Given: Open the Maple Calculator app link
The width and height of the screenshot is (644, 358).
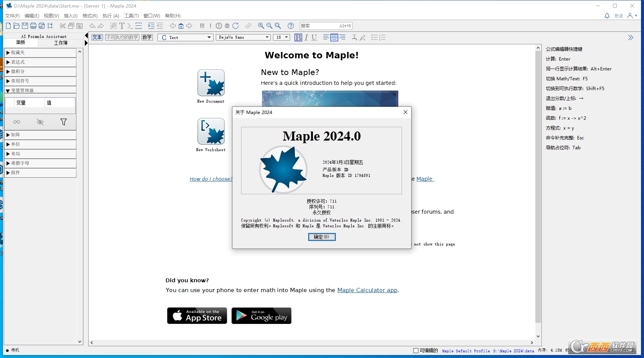Looking at the screenshot, I should point(367,290).
